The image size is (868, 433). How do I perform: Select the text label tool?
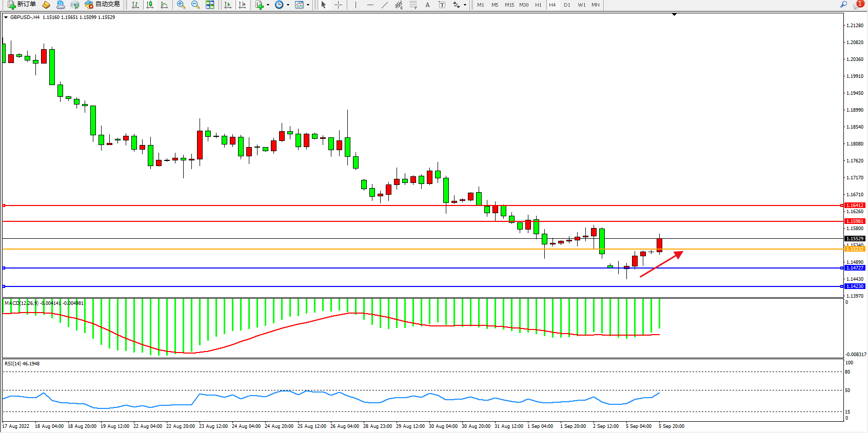tap(442, 5)
